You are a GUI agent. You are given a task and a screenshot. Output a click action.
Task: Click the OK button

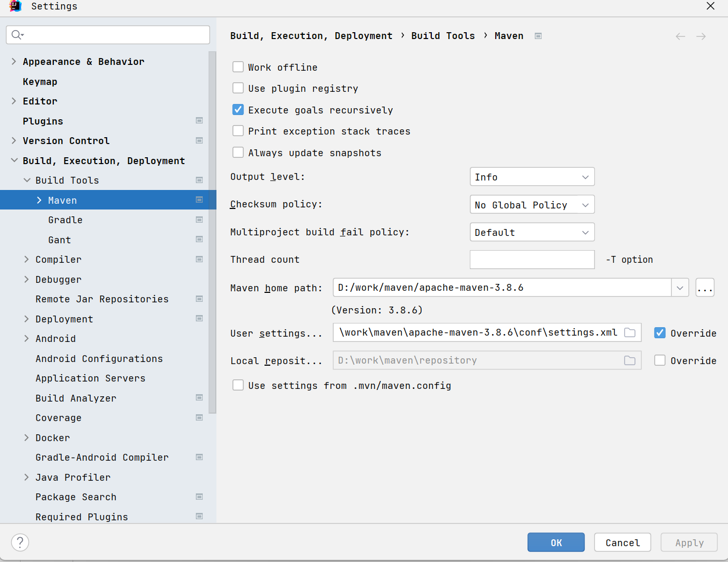pos(556,542)
